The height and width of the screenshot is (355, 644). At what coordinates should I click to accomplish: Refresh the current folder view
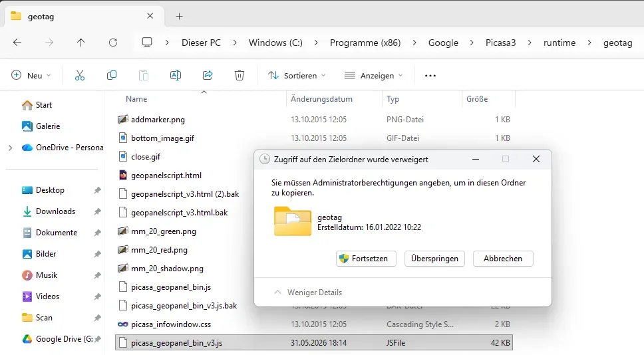pos(113,43)
